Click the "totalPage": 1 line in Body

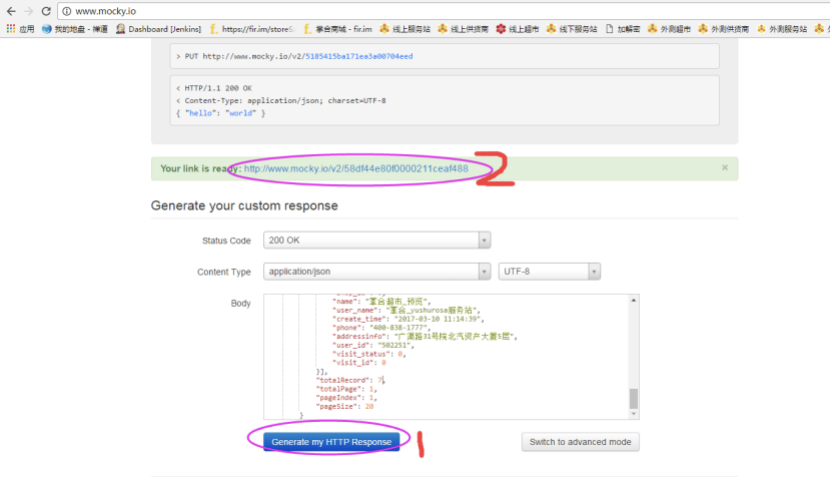346,389
